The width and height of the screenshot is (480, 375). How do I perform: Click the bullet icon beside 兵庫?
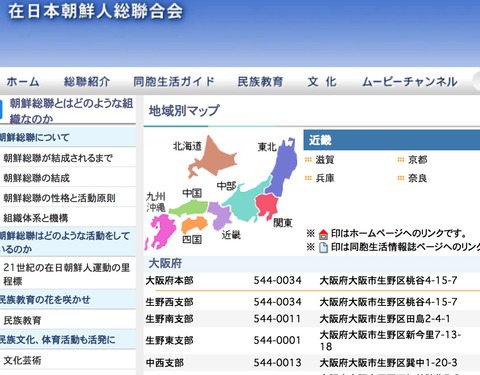point(308,178)
